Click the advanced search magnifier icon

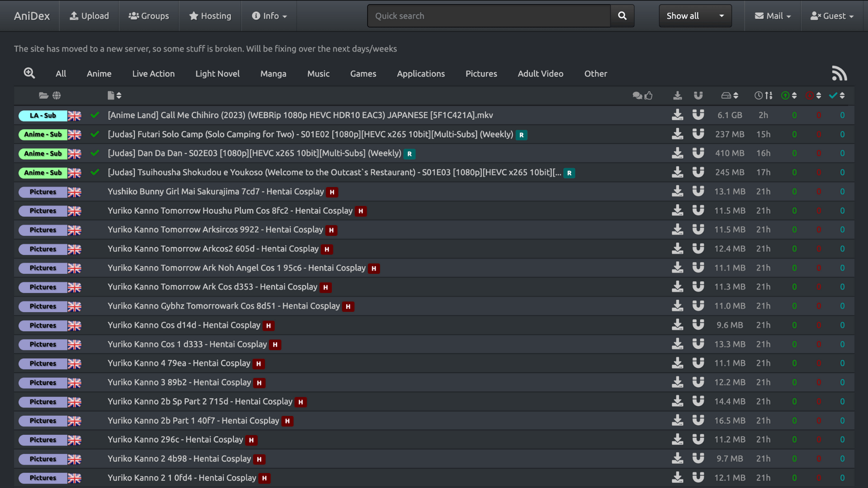[29, 73]
